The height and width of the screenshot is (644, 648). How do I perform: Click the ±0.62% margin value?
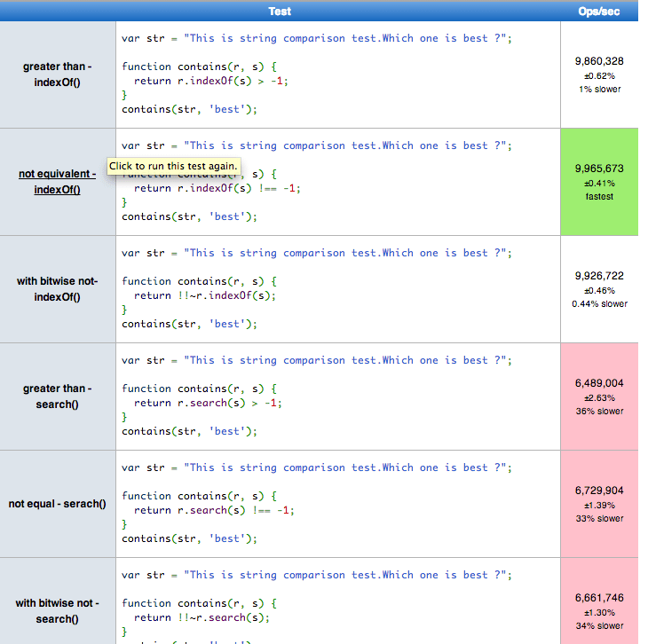(x=599, y=76)
